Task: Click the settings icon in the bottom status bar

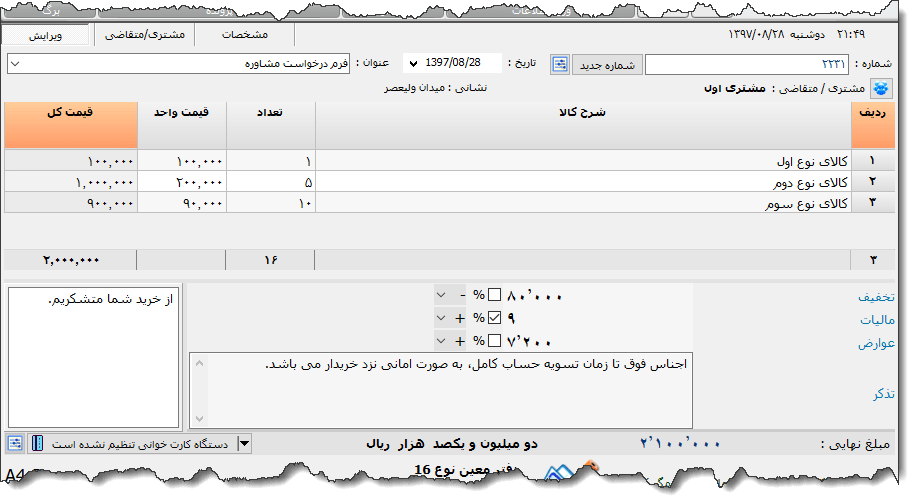Action: click(15, 443)
